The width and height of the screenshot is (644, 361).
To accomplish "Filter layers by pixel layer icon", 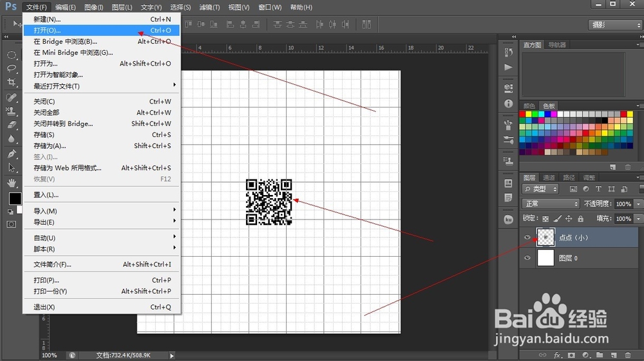I will click(573, 189).
